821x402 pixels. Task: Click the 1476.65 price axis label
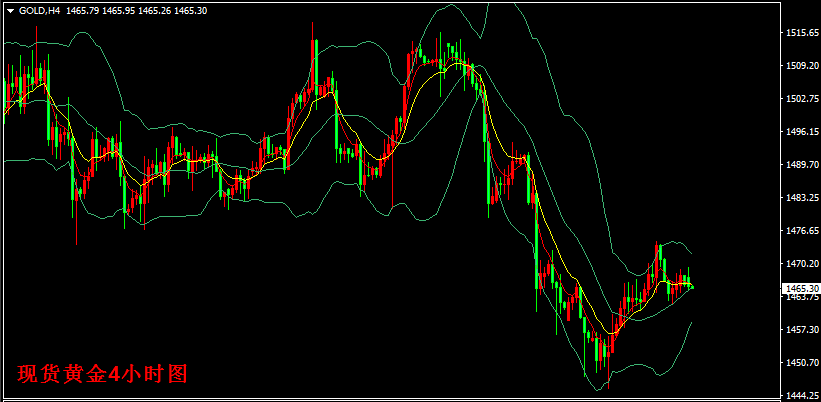click(x=802, y=230)
